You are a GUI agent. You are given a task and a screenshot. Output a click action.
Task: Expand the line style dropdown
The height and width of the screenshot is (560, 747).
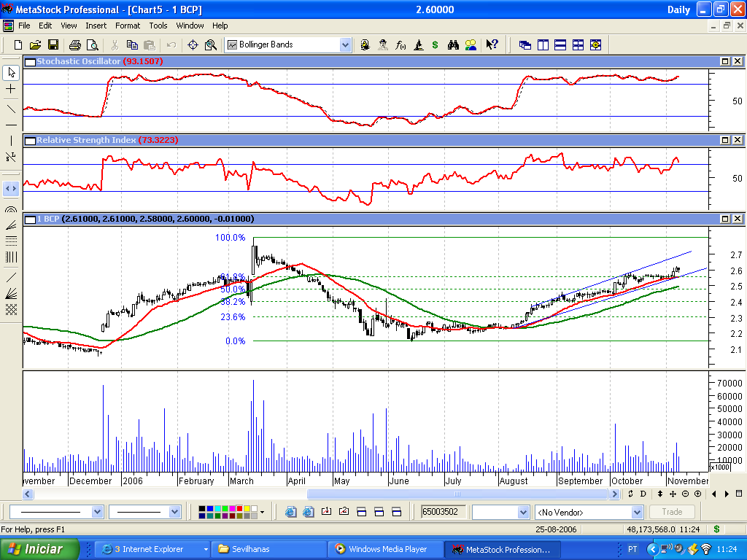pos(97,513)
